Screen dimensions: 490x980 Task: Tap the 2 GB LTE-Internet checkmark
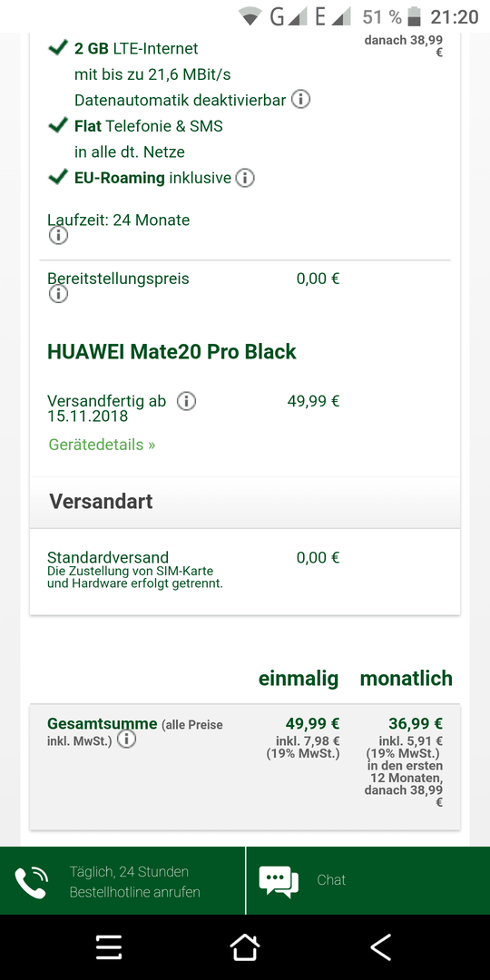click(x=58, y=47)
